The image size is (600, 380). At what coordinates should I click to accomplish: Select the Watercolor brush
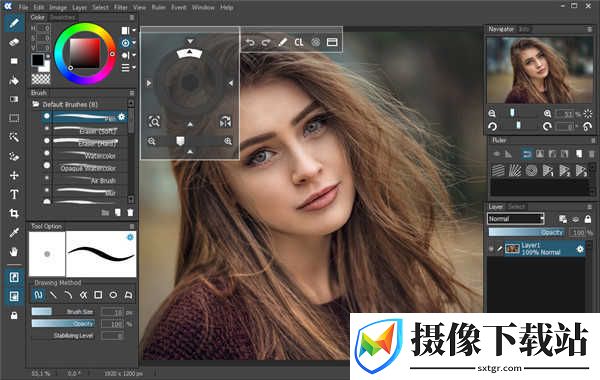point(84,155)
